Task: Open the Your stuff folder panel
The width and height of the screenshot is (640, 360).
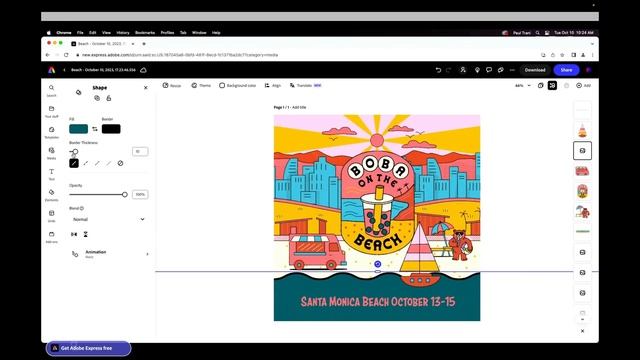Action: click(x=51, y=111)
